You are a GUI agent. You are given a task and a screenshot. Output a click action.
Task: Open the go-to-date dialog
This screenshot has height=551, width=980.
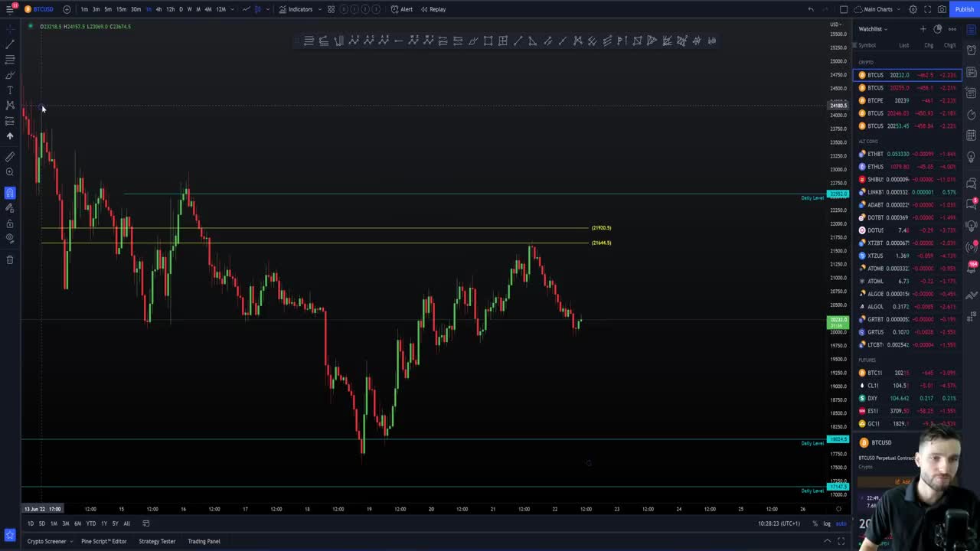pos(146,523)
